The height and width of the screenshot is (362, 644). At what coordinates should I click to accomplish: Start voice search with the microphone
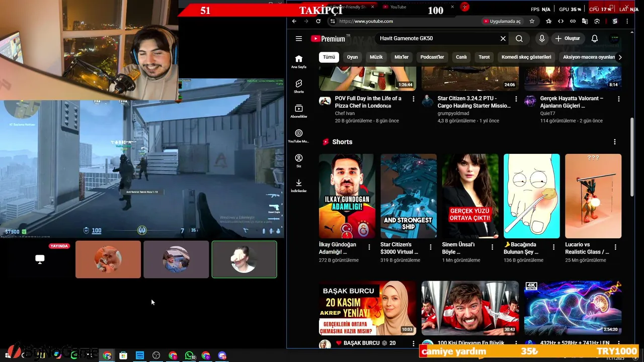tap(542, 39)
